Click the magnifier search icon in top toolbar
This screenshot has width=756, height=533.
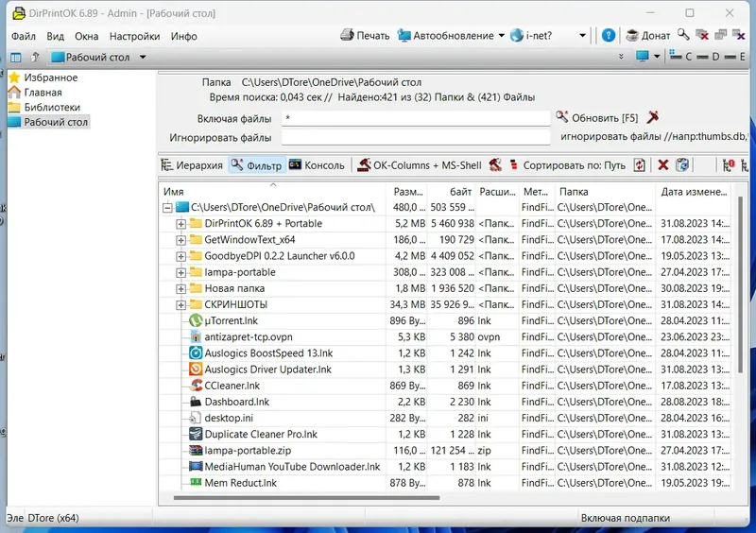click(683, 35)
